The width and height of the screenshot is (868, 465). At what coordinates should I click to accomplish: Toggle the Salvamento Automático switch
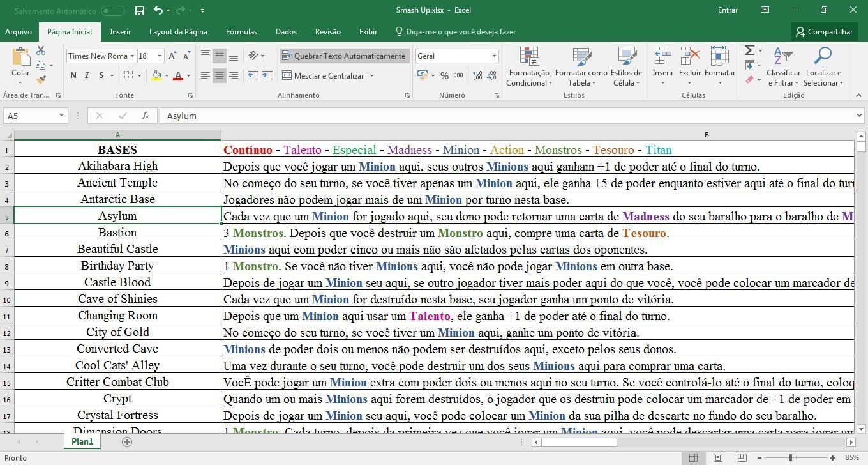[112, 10]
